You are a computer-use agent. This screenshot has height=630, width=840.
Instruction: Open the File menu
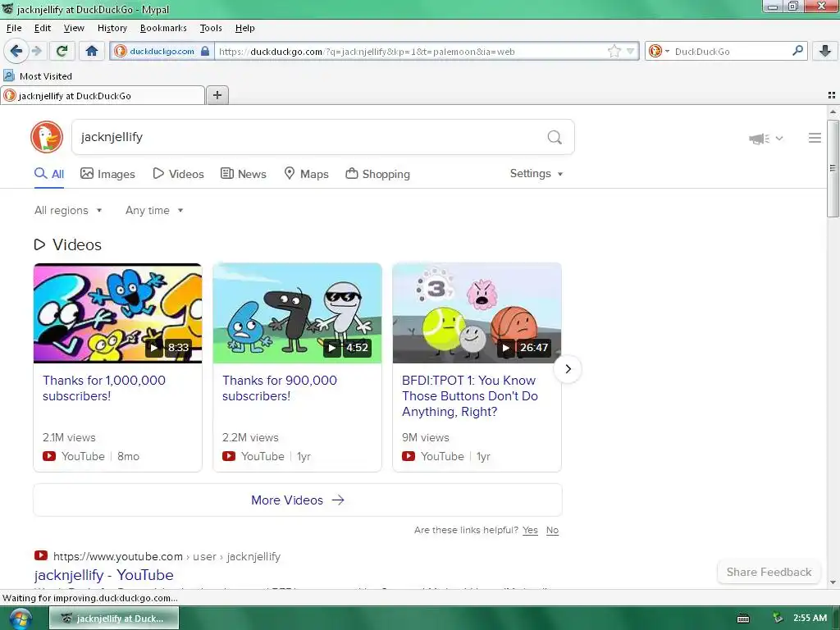coord(14,28)
